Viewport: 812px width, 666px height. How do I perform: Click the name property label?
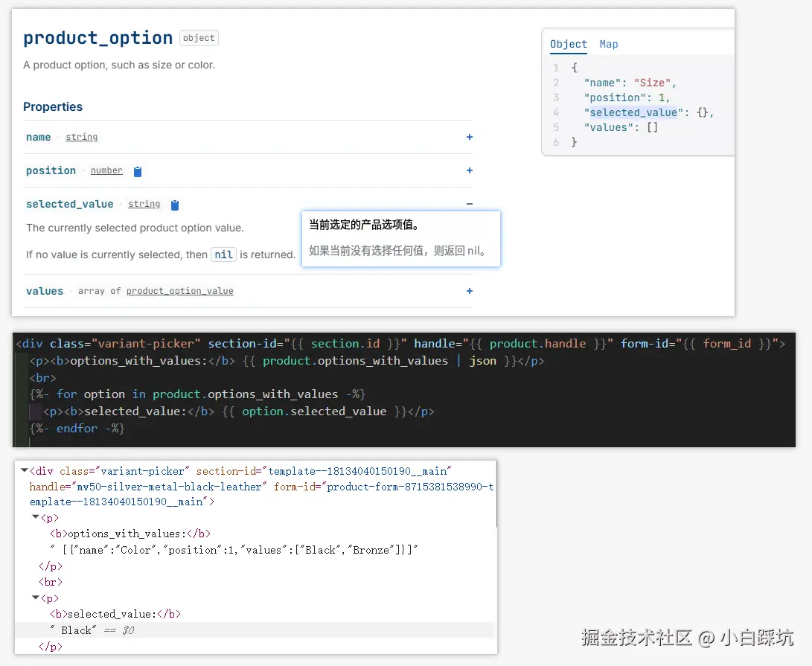pos(38,137)
